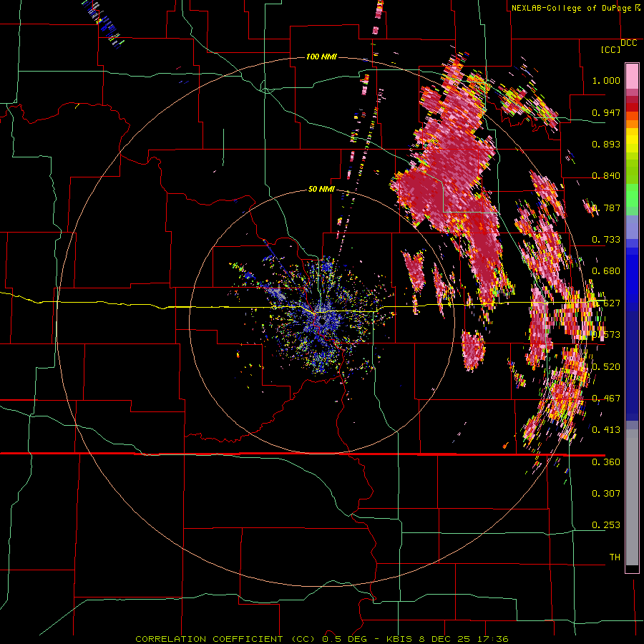Click the 0.733 value on the color scale

point(606,240)
